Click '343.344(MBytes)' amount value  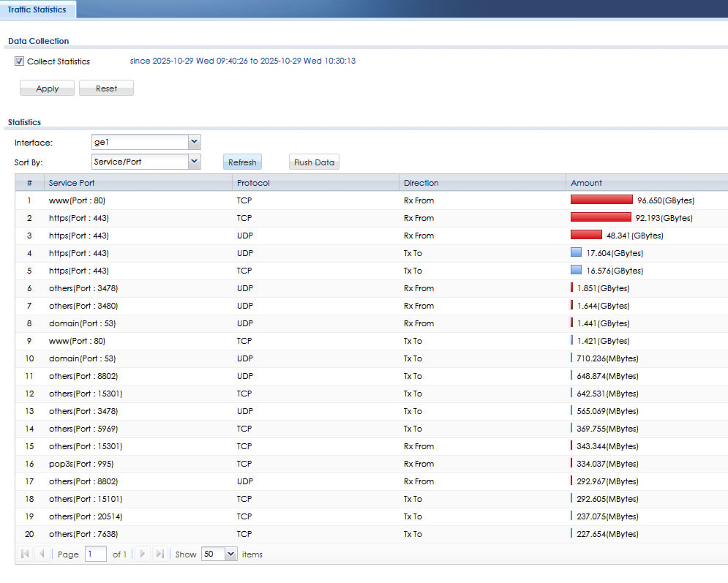click(607, 446)
